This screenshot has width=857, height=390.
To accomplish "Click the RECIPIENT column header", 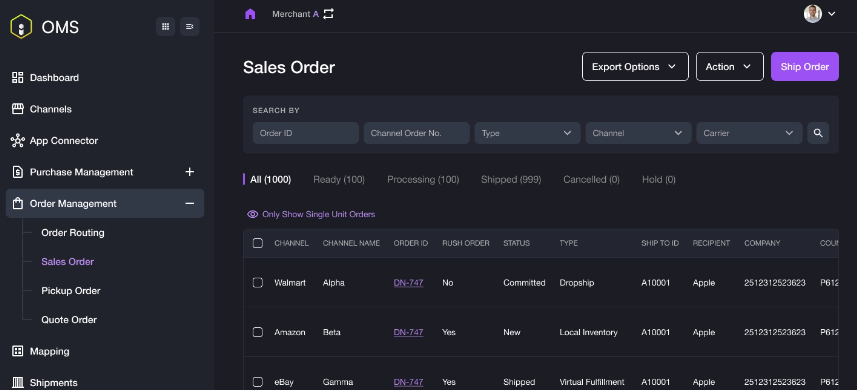I will click(x=711, y=243).
